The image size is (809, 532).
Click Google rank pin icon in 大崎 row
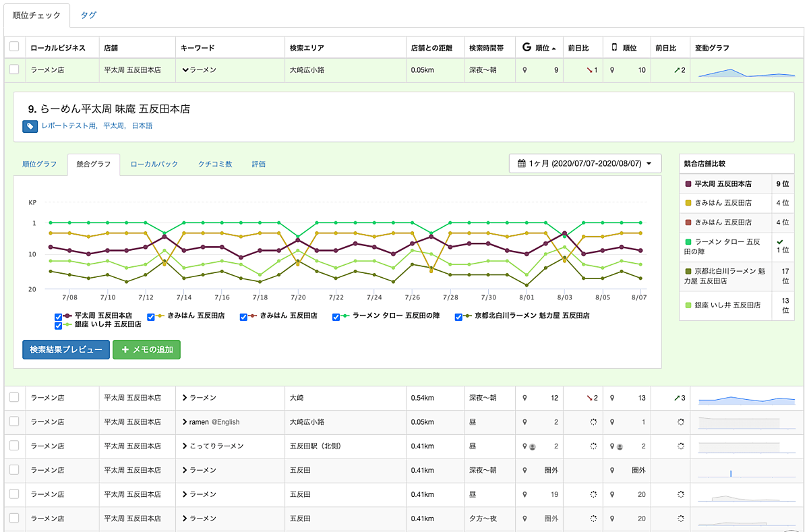coord(525,398)
